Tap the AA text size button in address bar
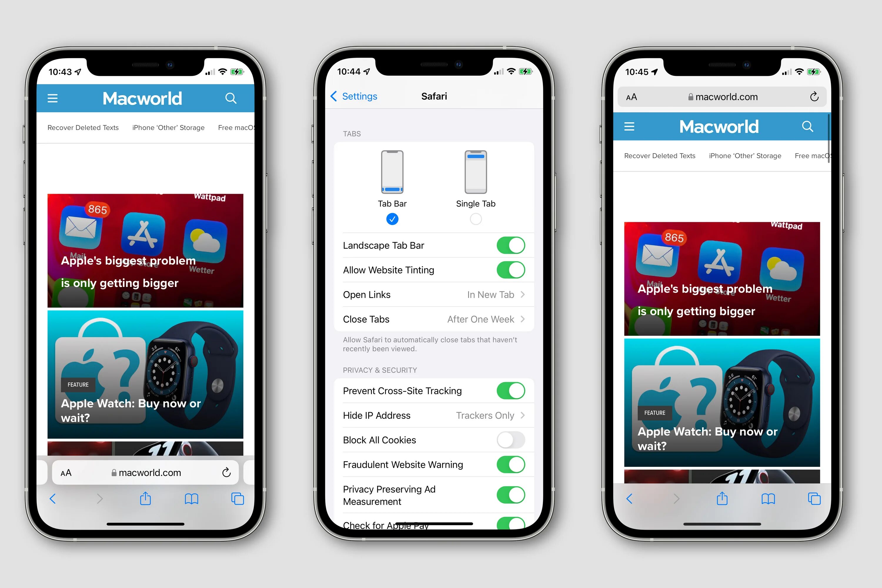The height and width of the screenshot is (588, 882). [x=627, y=99]
